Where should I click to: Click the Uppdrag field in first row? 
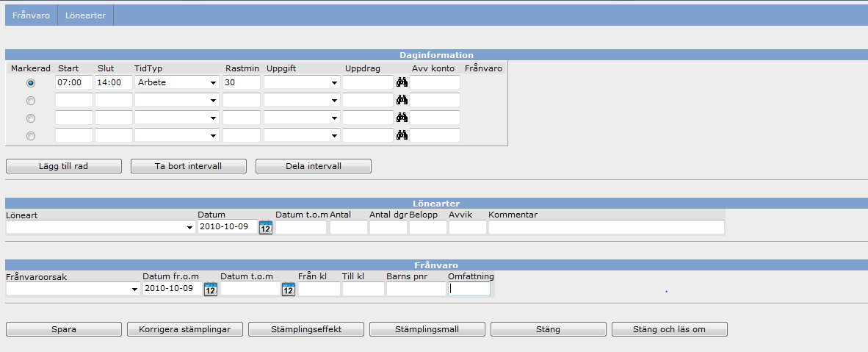368,82
